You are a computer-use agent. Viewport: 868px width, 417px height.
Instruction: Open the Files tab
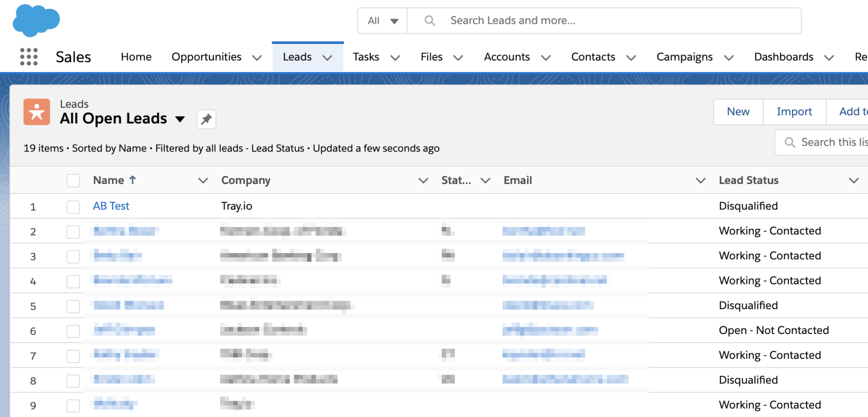tap(432, 57)
